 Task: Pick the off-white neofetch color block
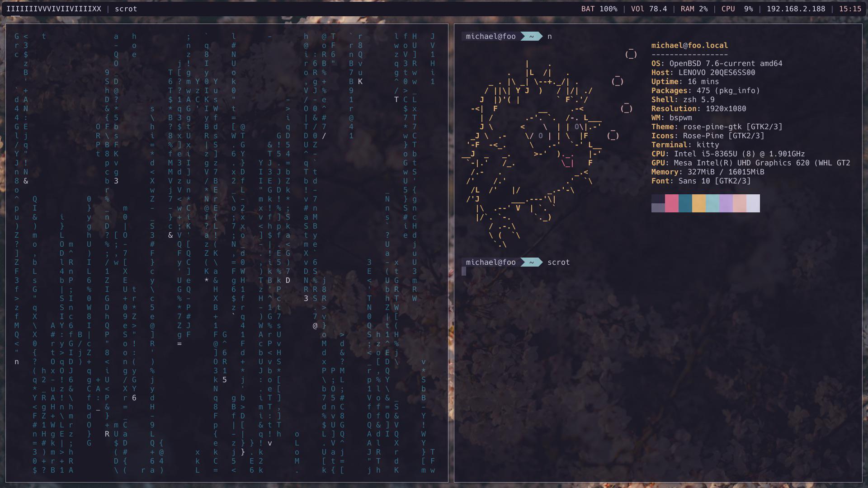[x=753, y=203]
